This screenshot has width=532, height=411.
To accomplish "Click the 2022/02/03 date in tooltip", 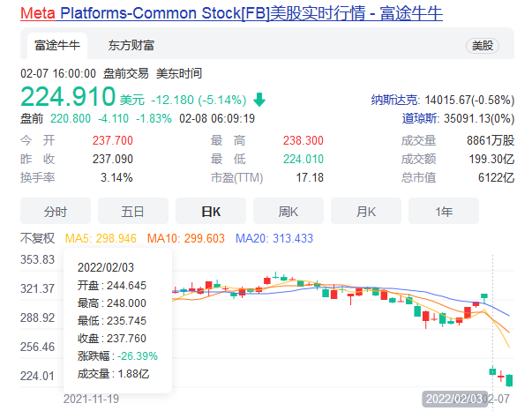I will point(106,267).
